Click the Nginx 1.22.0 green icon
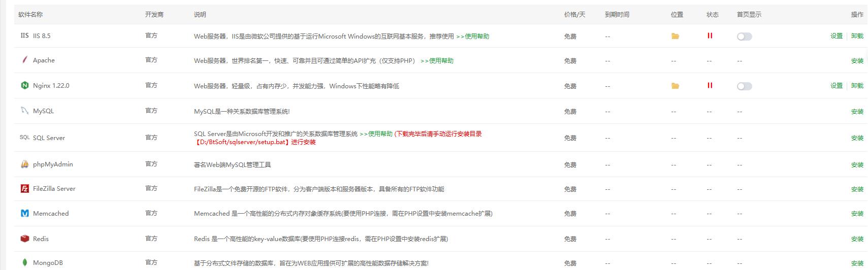This screenshot has height=270, width=868. click(x=24, y=85)
